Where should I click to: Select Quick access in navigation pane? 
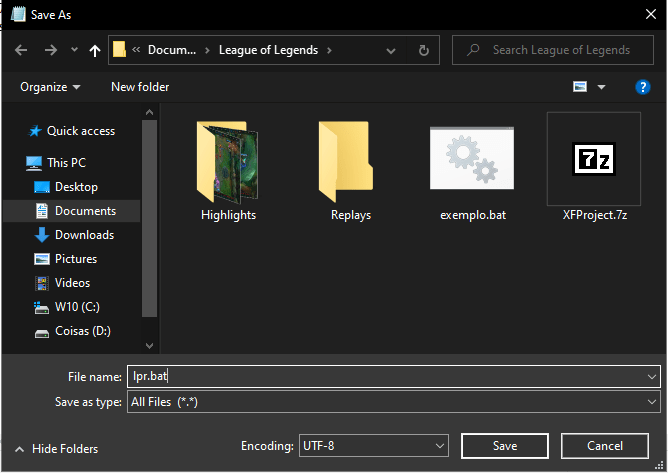tap(81, 131)
